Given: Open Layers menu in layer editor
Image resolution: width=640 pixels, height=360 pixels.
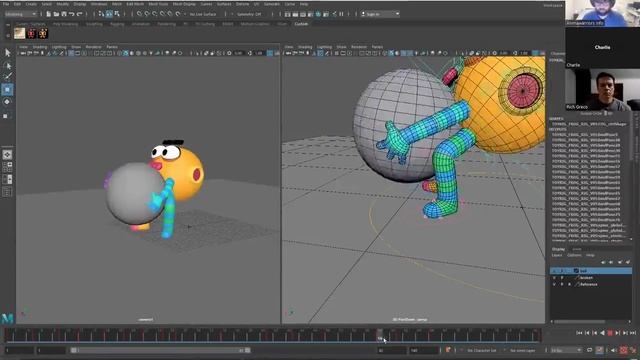Looking at the screenshot, I should pyautogui.click(x=557, y=255).
